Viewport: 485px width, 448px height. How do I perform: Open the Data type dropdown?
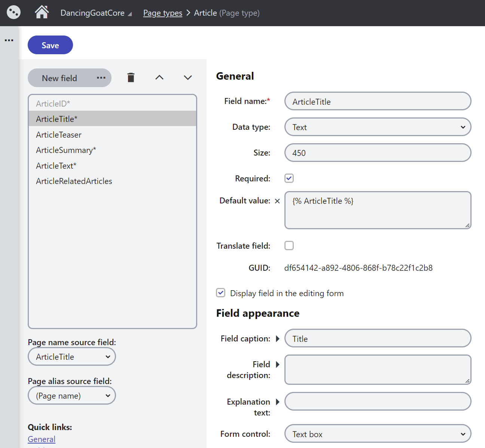pyautogui.click(x=378, y=127)
